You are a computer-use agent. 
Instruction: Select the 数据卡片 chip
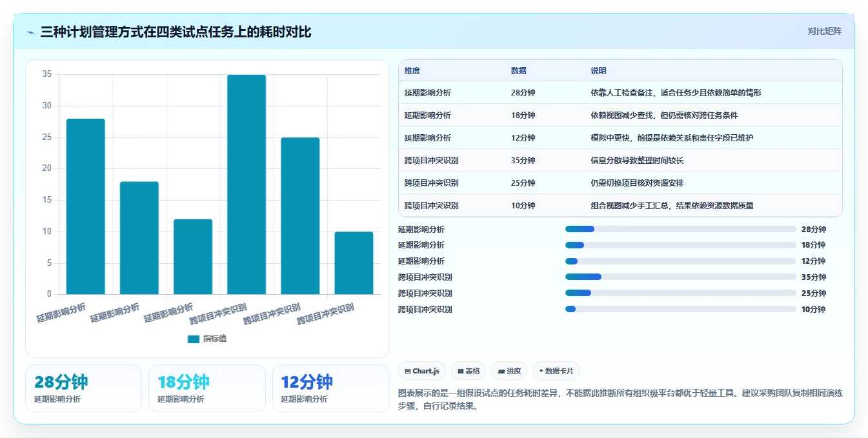[556, 371]
